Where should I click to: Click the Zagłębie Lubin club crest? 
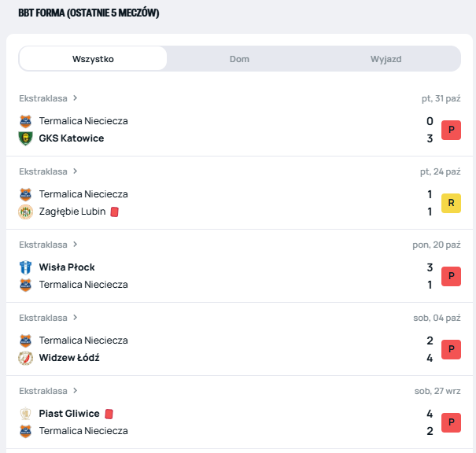(25, 212)
